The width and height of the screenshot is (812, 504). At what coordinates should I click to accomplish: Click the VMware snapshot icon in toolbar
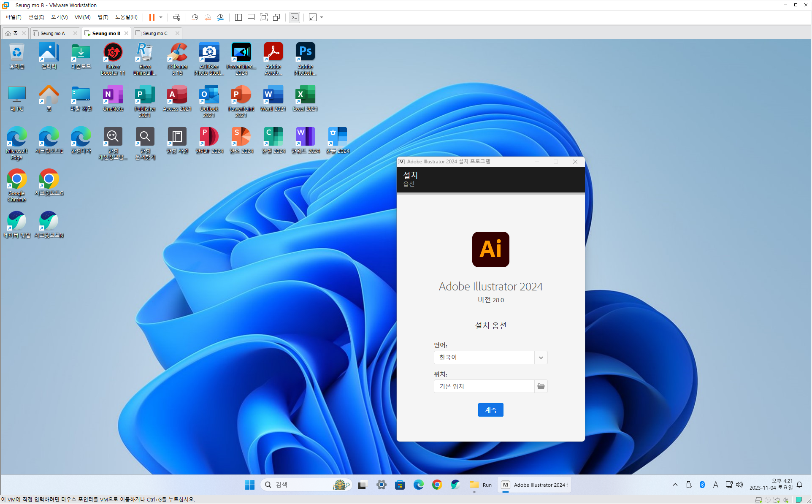pos(195,17)
